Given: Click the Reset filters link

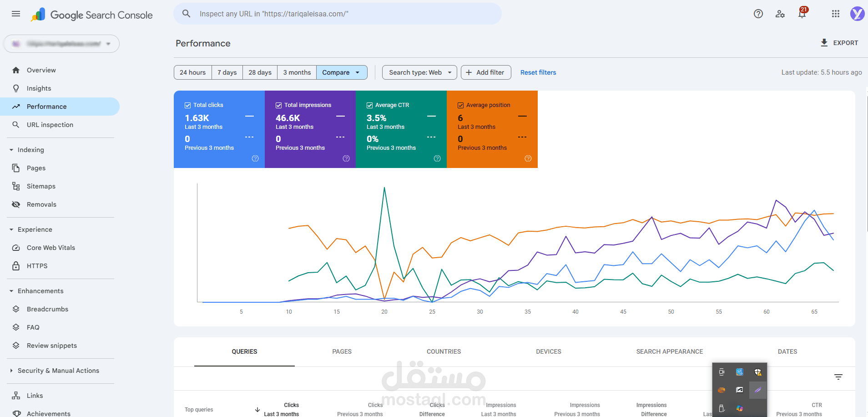Looking at the screenshot, I should [x=538, y=72].
